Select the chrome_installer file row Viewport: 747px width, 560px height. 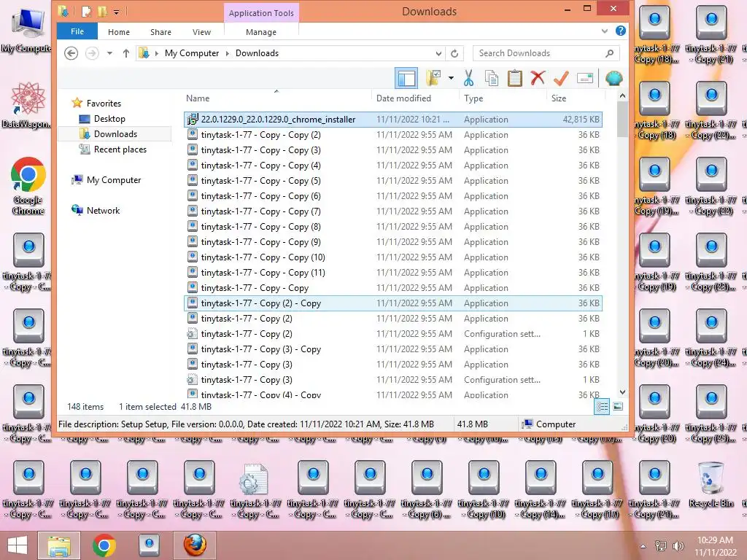(x=393, y=119)
